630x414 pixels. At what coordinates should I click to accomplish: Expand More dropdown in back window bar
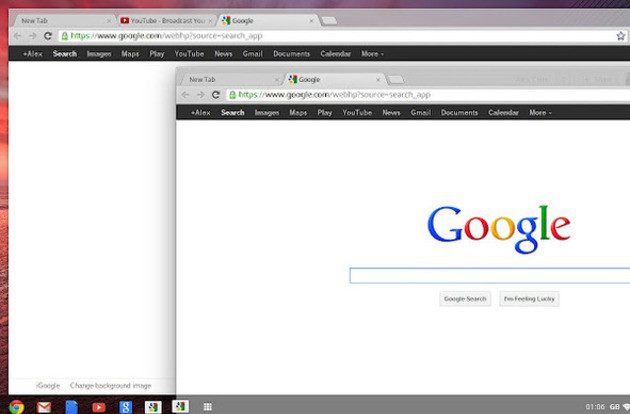pos(372,53)
